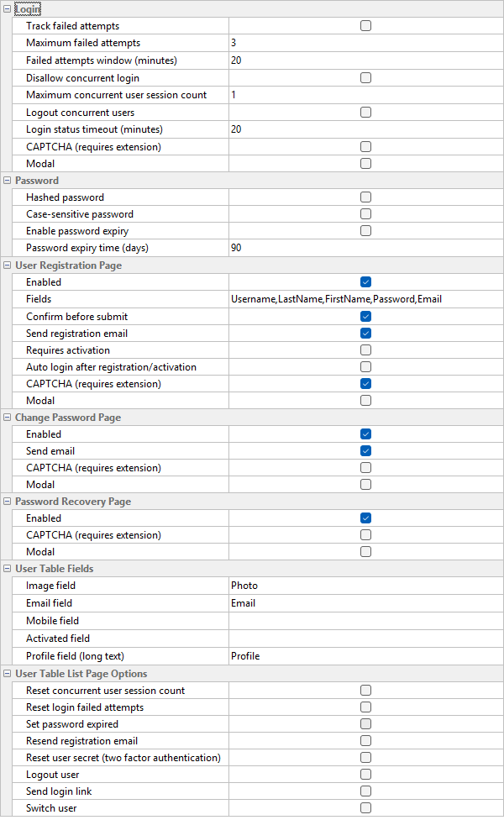This screenshot has height=820, width=504.
Task: Collapse the Change Password Page section
Action: tap(8, 418)
